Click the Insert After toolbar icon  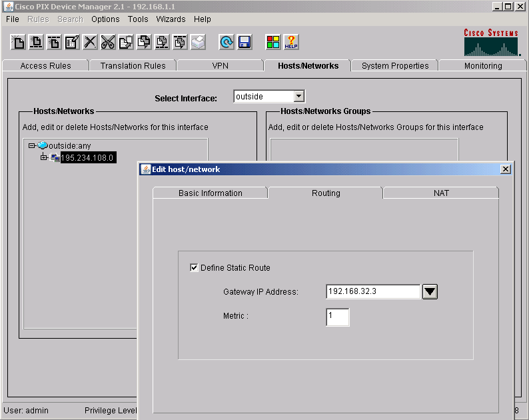click(54, 42)
